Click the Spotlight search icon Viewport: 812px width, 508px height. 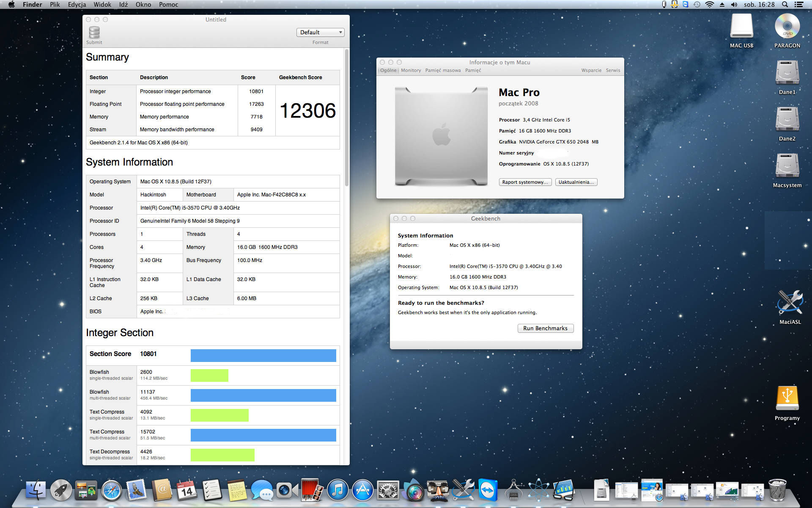pos(785,5)
